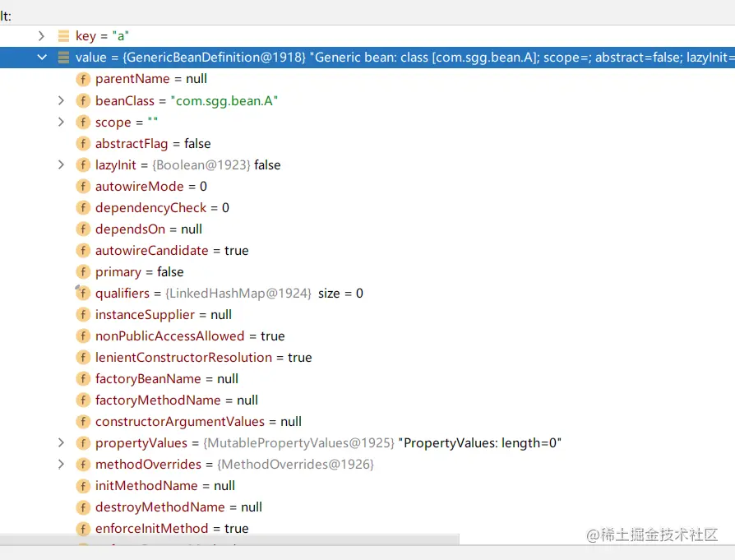Select the factoryMethodName = null row
Image resolution: width=735 pixels, height=560 pixels.
pyautogui.click(x=176, y=400)
